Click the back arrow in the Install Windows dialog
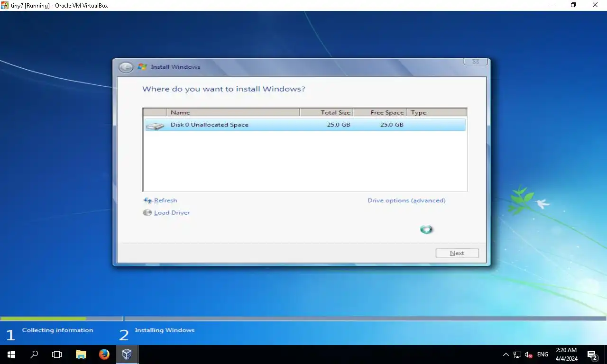 pos(126,67)
